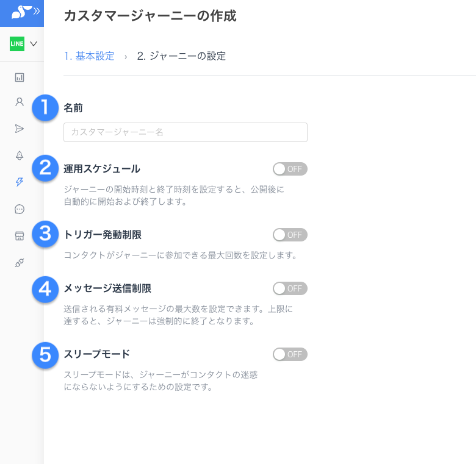Open the plug integrations icon in sidebar
This screenshot has height=464, width=476.
pos(20,263)
